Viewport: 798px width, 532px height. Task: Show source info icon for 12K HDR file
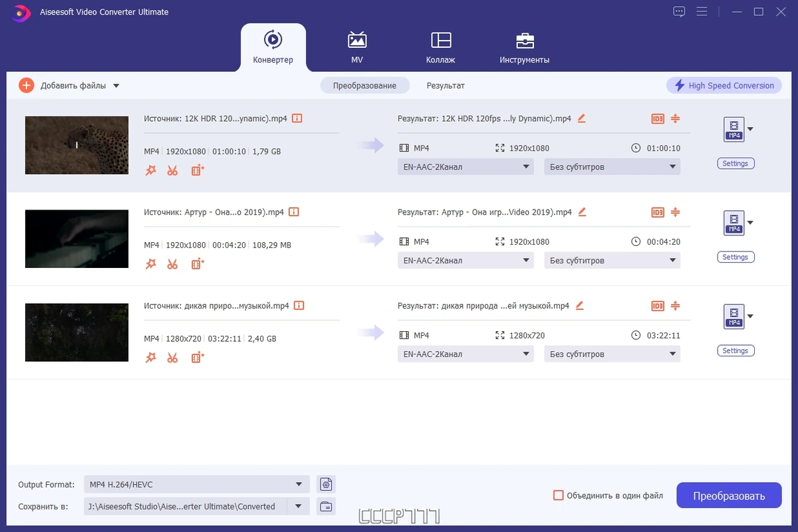click(297, 118)
